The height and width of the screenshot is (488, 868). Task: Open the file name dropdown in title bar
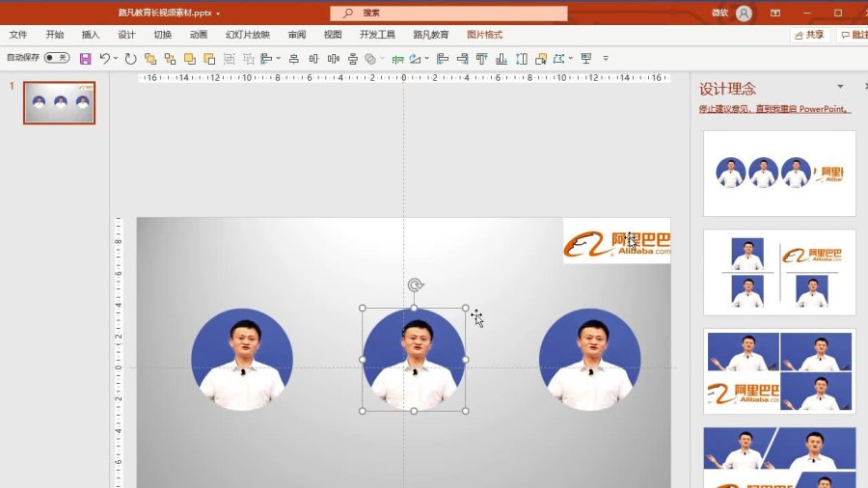218,14
